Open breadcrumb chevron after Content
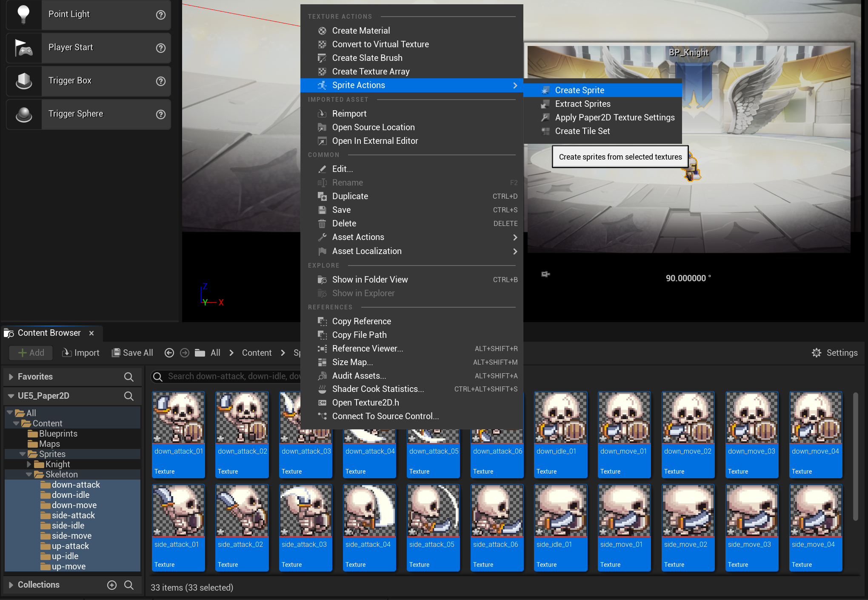Image resolution: width=868 pixels, height=600 pixels. 283,353
